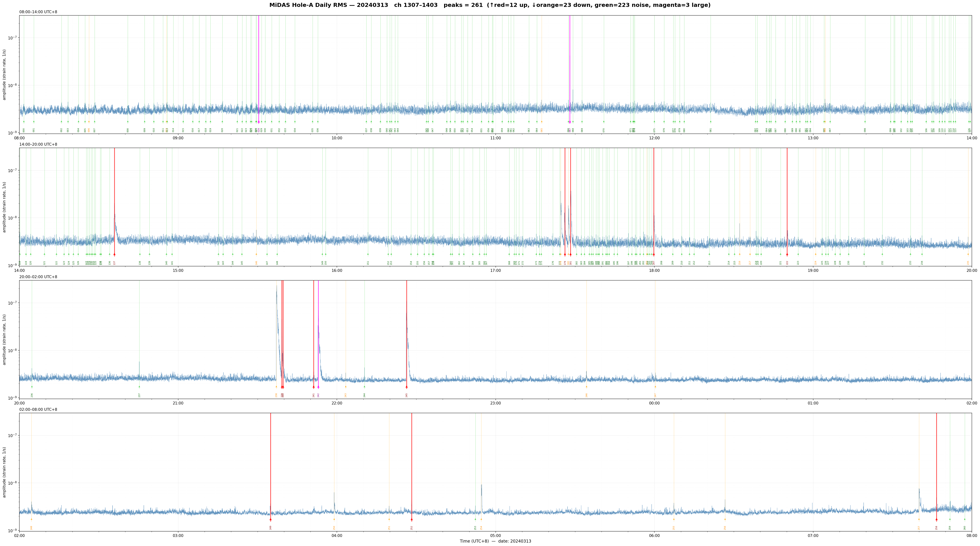Select the orange peak number label "256"
The image size is (980, 546).
[x=725, y=528]
